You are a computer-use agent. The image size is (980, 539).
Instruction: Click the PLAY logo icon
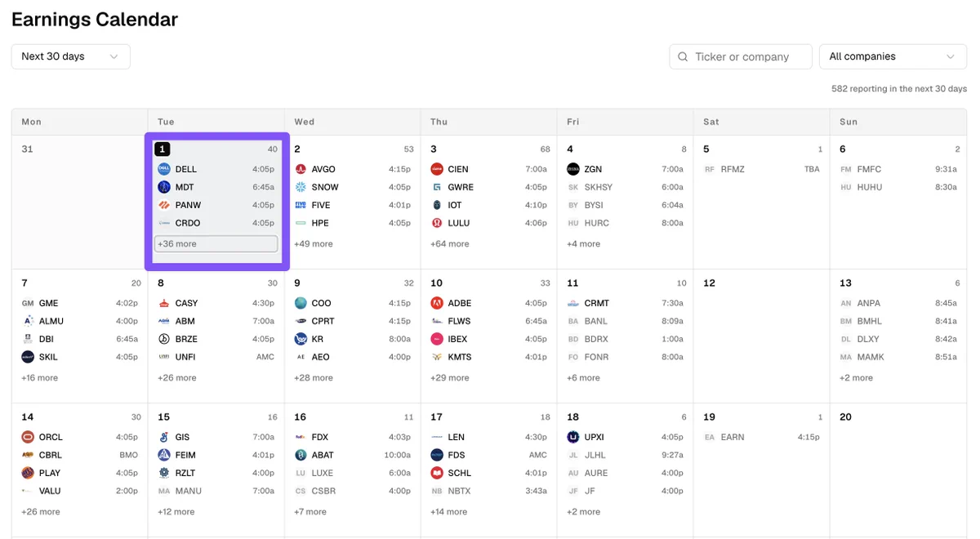click(x=28, y=473)
